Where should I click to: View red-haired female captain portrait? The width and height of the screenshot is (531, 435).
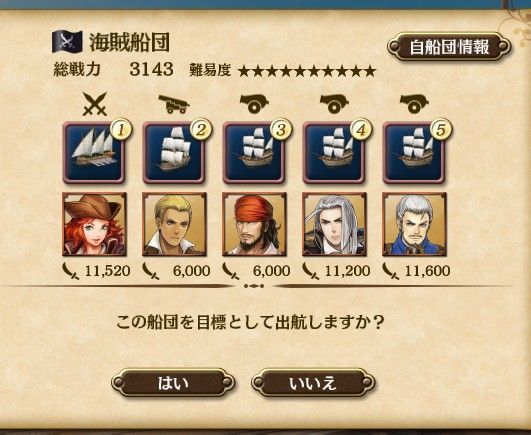tap(94, 224)
